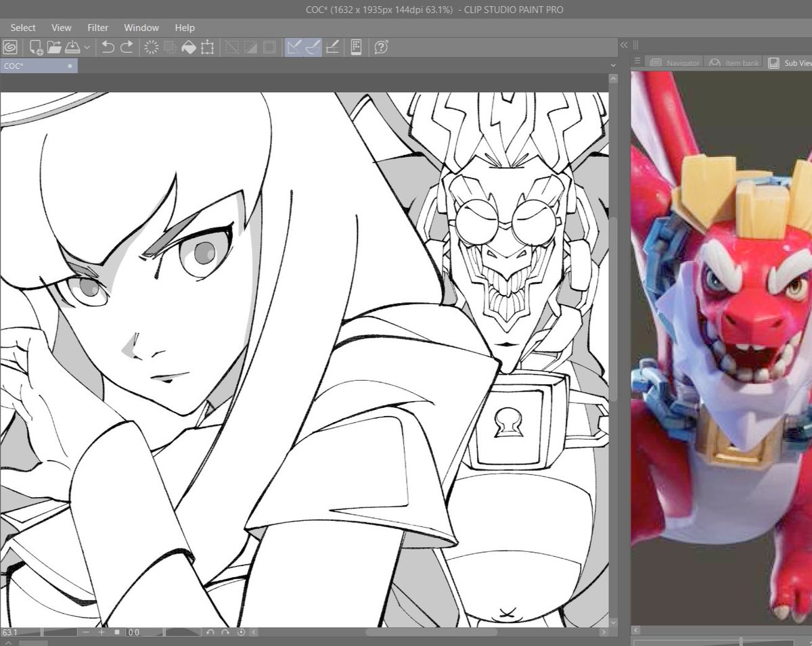Click the vertical scrollbar up arrow
812x646 pixels.
[x=614, y=80]
